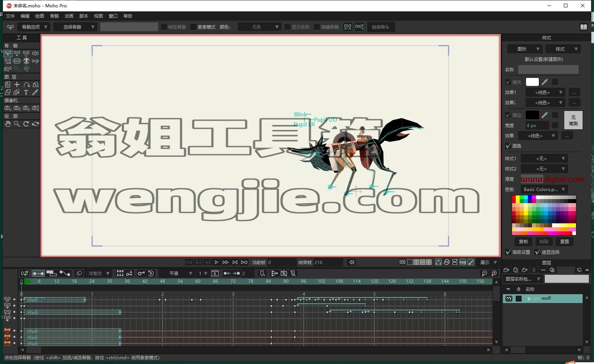Open the library book icon
The height and width of the screenshot is (364, 594).
tap(584, 27)
